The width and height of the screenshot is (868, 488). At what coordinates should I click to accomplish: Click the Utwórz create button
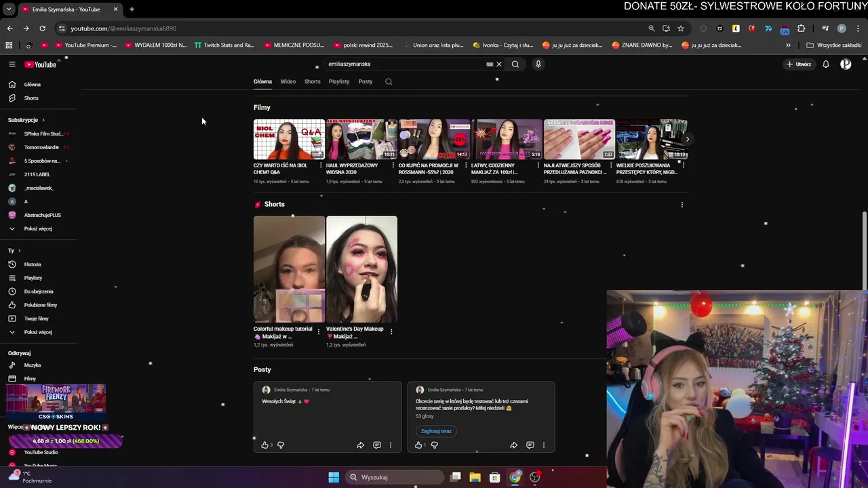[799, 64]
